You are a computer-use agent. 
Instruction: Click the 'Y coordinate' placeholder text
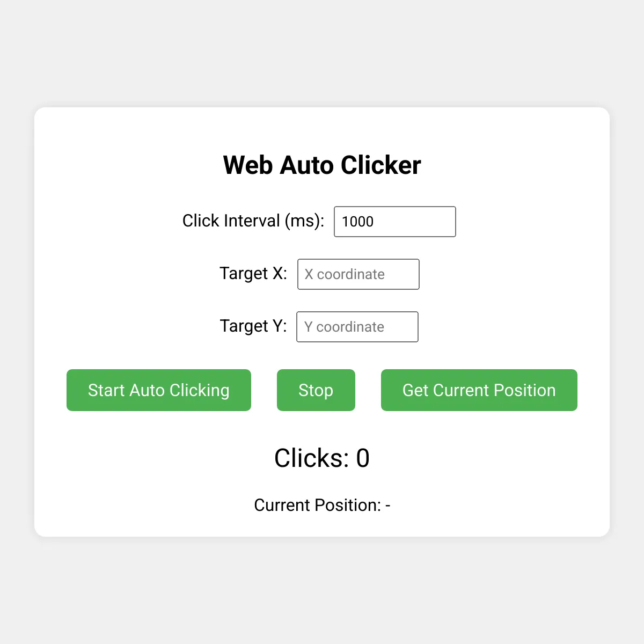click(x=344, y=327)
